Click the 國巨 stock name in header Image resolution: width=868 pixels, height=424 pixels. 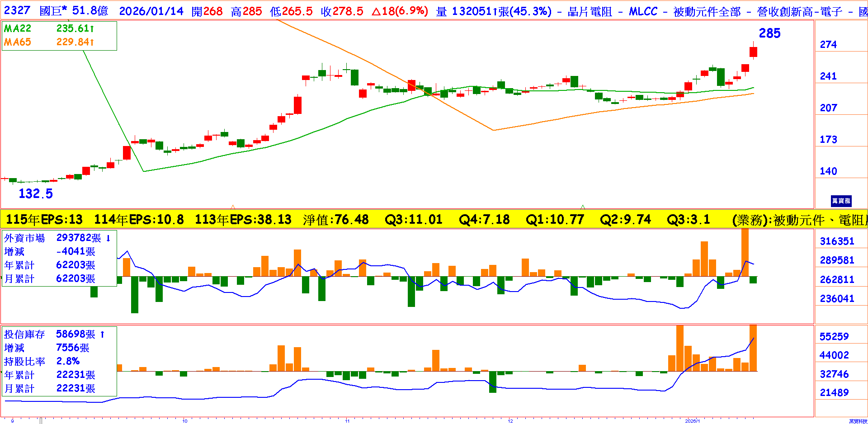pos(51,11)
